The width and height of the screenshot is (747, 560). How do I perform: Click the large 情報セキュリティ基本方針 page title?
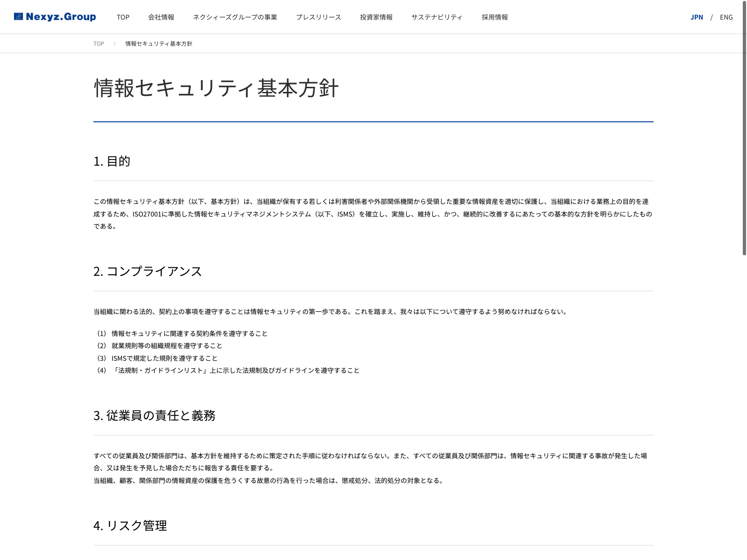(x=216, y=88)
